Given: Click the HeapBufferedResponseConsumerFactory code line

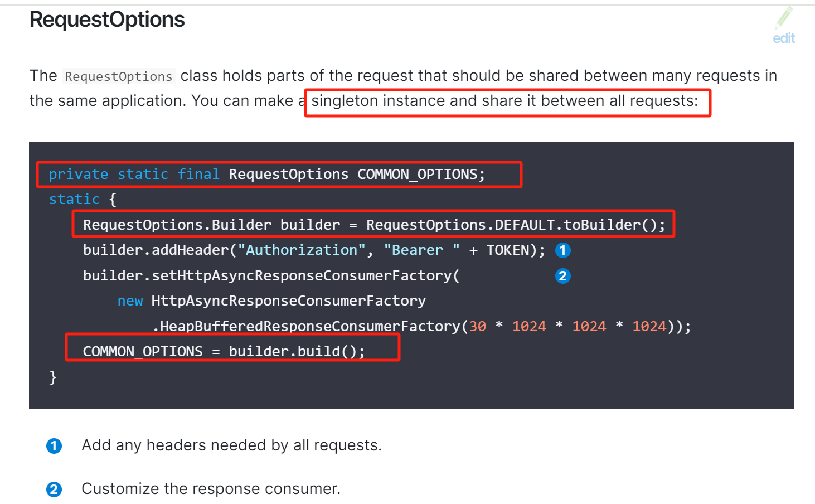Looking at the screenshot, I should (421, 326).
